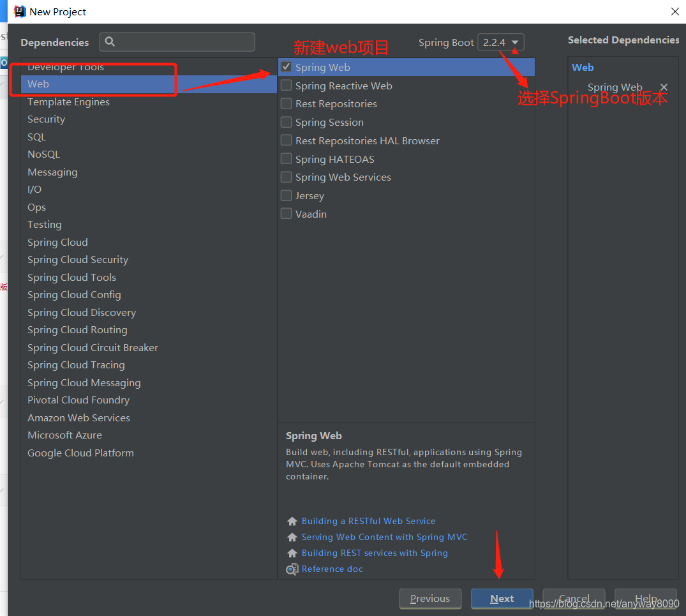Click the Reference doc icon
This screenshot has height=616, width=686.
292,569
